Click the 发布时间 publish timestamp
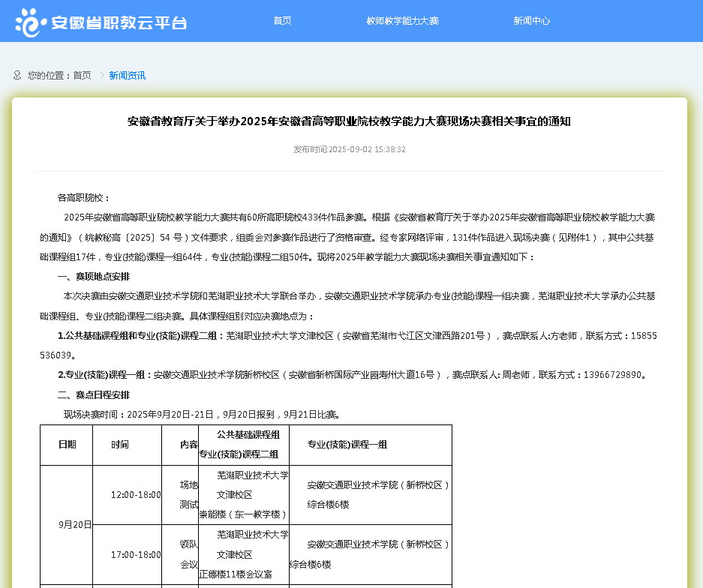This screenshot has width=703, height=588. pyautogui.click(x=349, y=149)
